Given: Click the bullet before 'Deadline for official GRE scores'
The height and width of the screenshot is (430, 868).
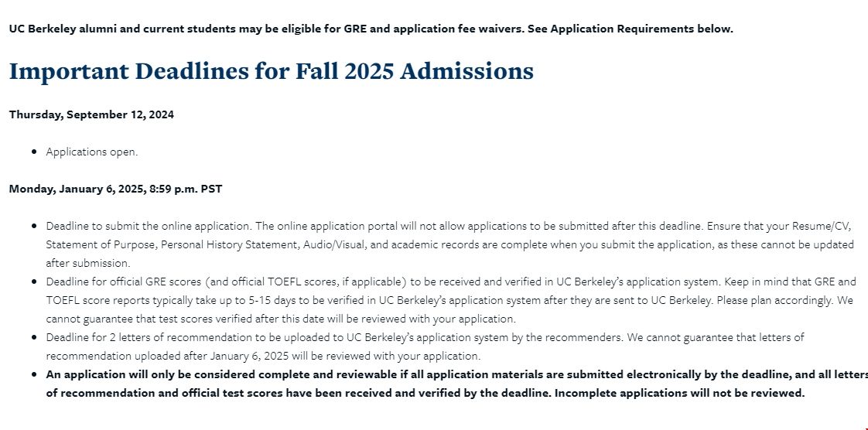Looking at the screenshot, I should 35,282.
